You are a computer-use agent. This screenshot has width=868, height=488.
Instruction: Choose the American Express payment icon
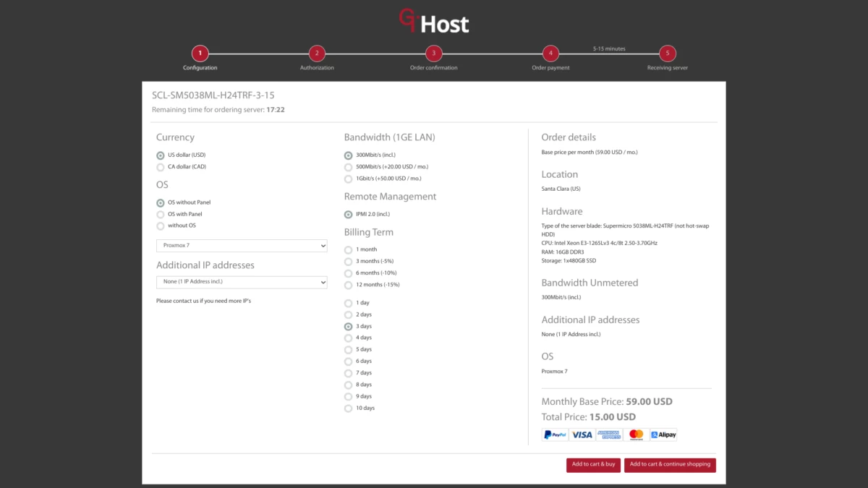point(610,435)
